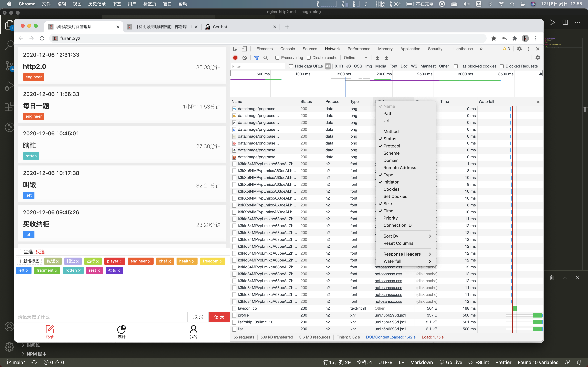Reload the furan.xyz page

42,38
